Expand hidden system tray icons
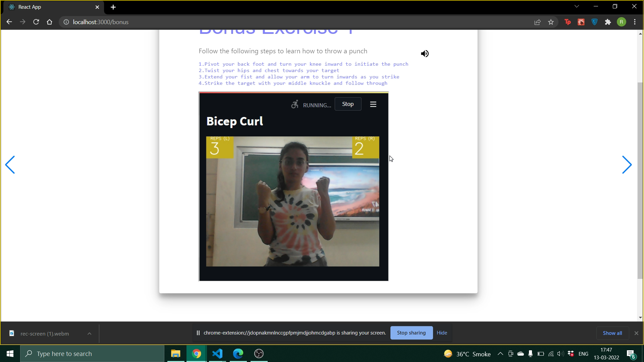 (x=500, y=353)
